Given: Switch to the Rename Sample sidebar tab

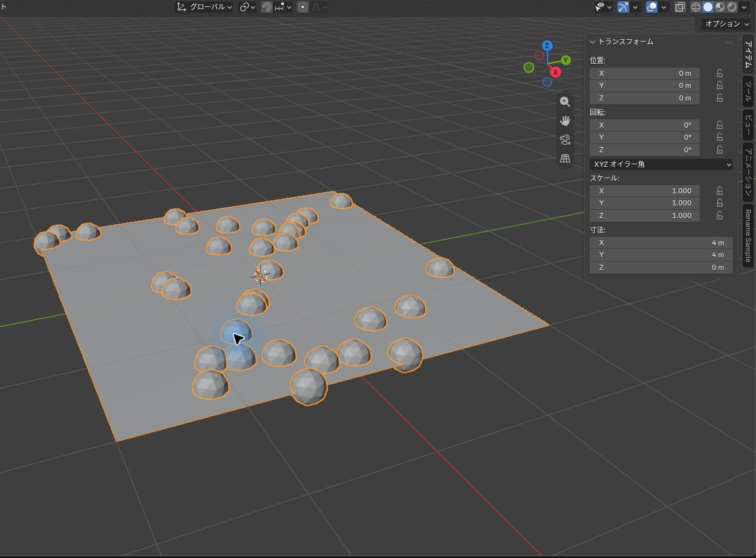Looking at the screenshot, I should (x=748, y=236).
